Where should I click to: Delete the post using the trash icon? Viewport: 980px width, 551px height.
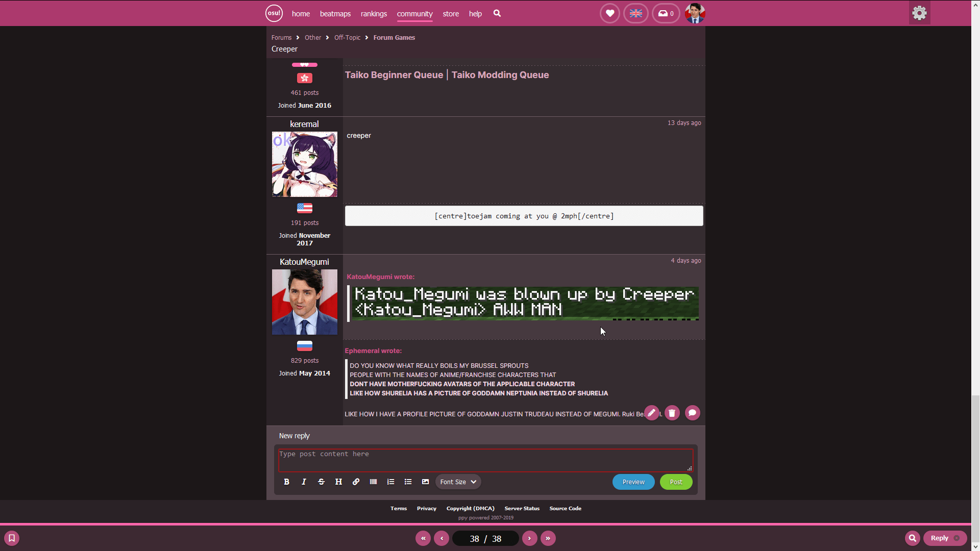point(672,413)
